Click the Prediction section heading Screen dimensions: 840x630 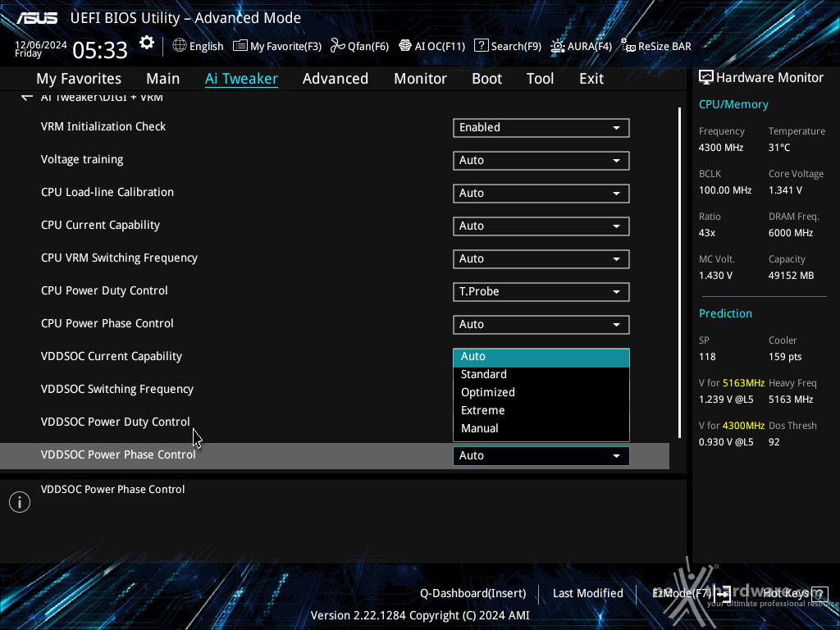(x=725, y=313)
